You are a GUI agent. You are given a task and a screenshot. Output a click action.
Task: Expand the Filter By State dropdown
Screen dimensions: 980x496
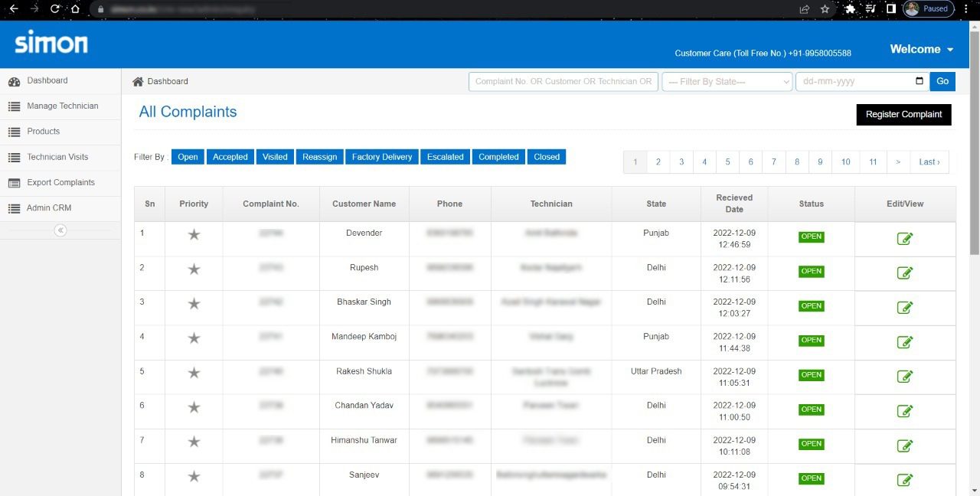click(727, 81)
